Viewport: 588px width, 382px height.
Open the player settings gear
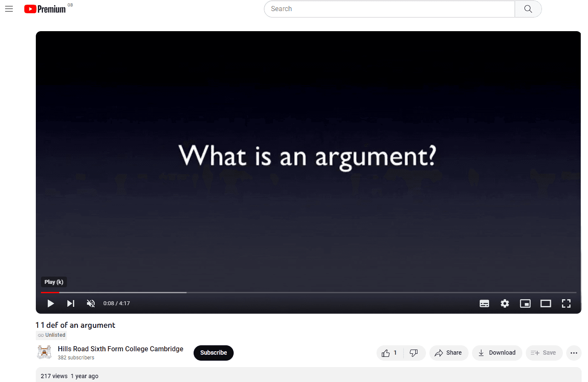505,303
